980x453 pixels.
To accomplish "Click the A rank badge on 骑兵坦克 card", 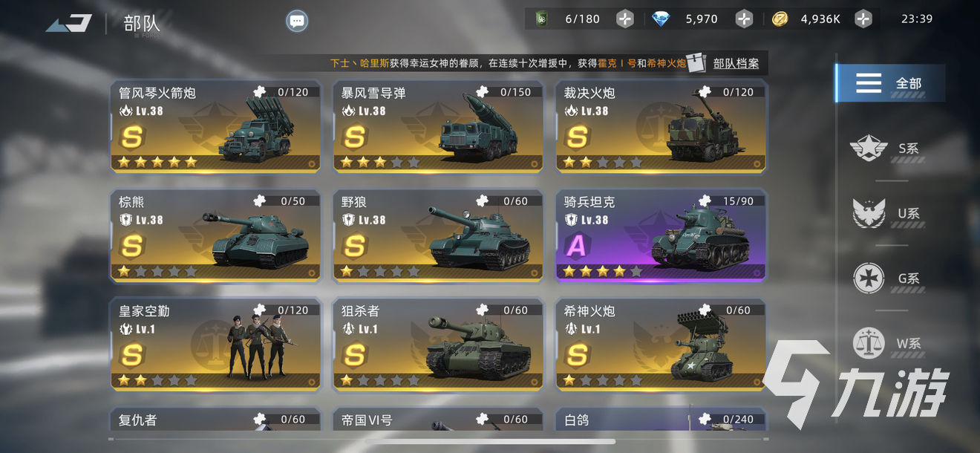I will pos(577,246).
